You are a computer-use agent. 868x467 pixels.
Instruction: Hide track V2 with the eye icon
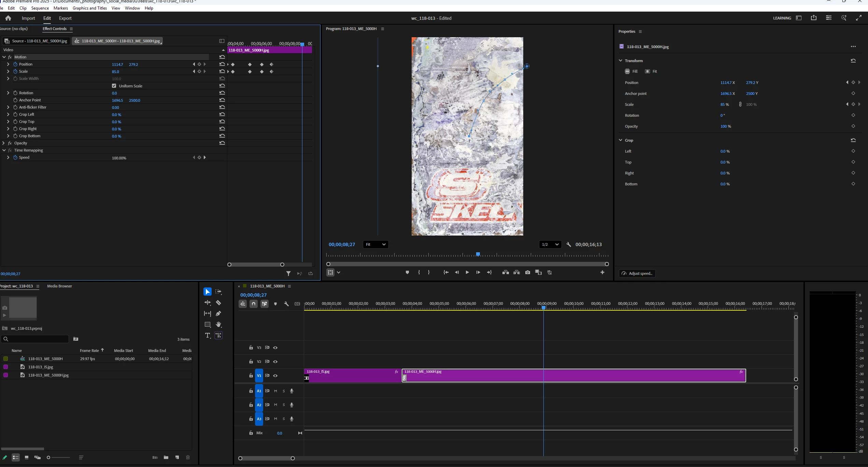click(275, 362)
